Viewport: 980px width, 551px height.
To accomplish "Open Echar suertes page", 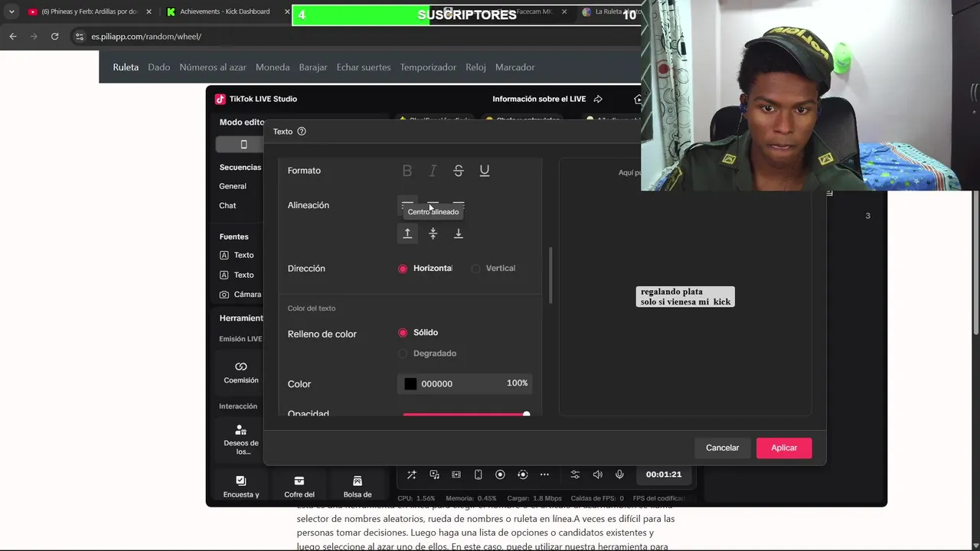I will pyautogui.click(x=364, y=67).
